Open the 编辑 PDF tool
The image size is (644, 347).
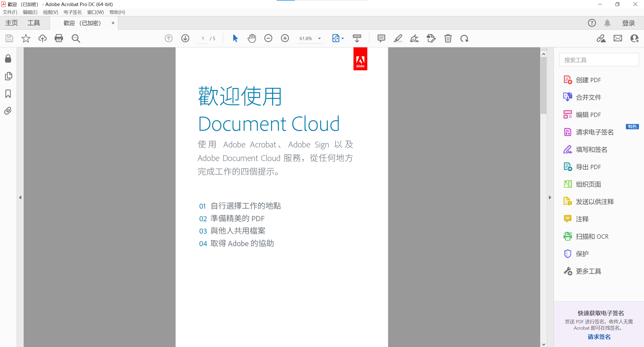coord(588,115)
